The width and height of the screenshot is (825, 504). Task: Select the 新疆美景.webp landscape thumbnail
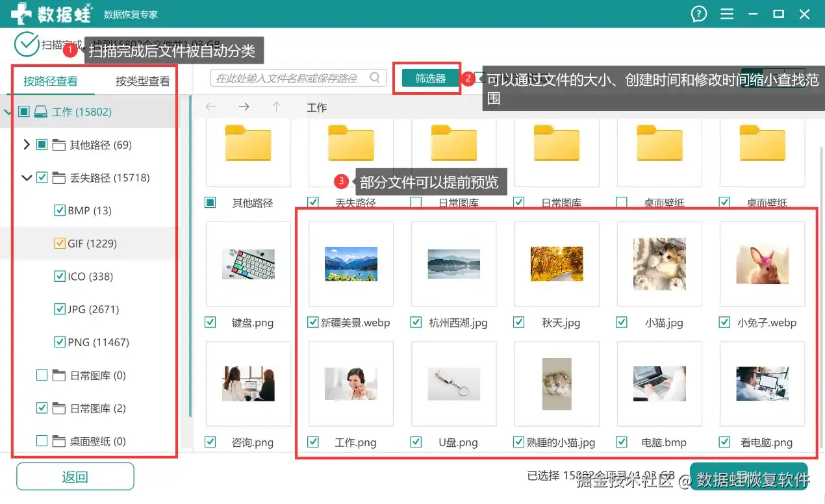(x=351, y=264)
